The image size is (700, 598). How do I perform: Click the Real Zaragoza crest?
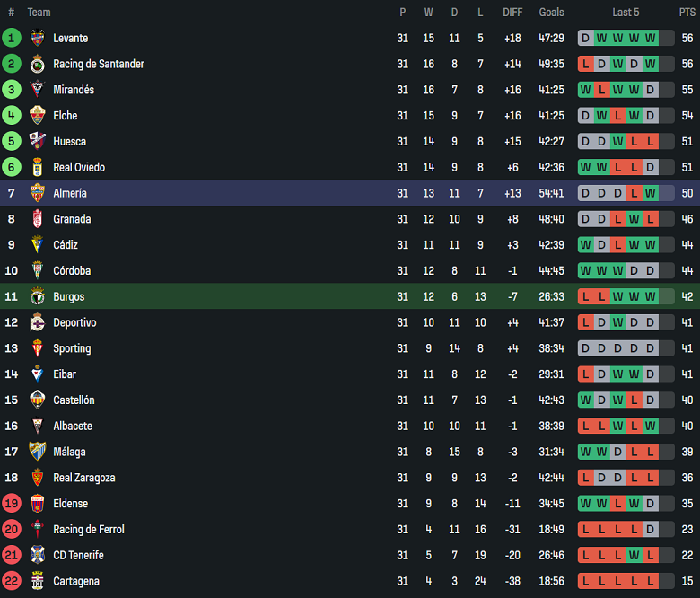pyautogui.click(x=38, y=478)
